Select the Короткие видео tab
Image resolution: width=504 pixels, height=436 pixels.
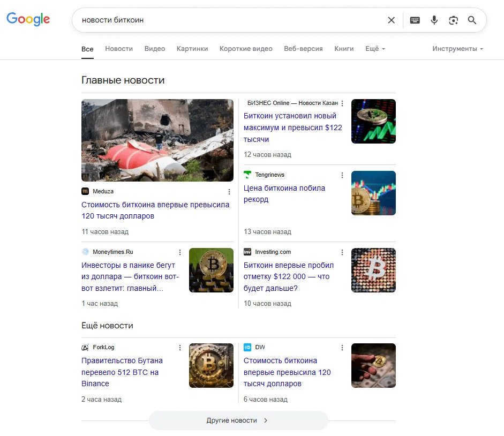click(x=246, y=49)
